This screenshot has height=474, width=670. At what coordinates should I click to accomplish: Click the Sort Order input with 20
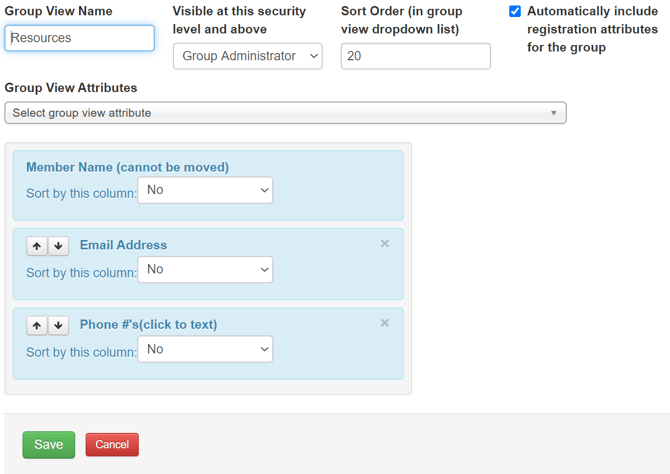coord(416,56)
